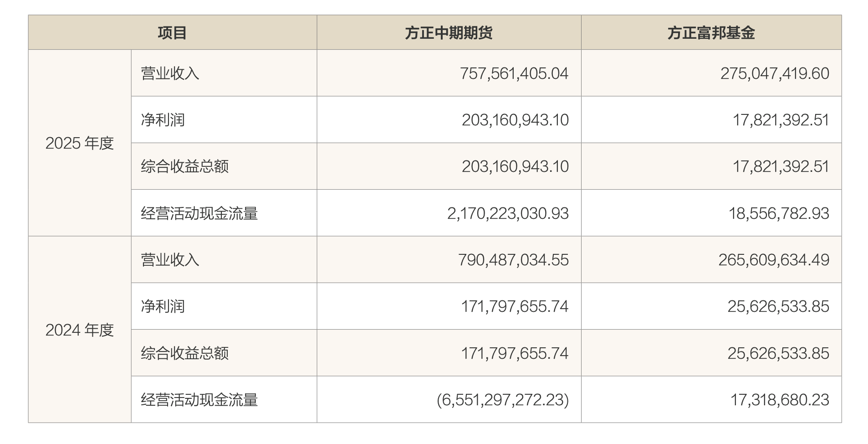868x444 pixels.
Task: Click 经营活动现金流量 label under 2024 年度
Action: click(199, 400)
